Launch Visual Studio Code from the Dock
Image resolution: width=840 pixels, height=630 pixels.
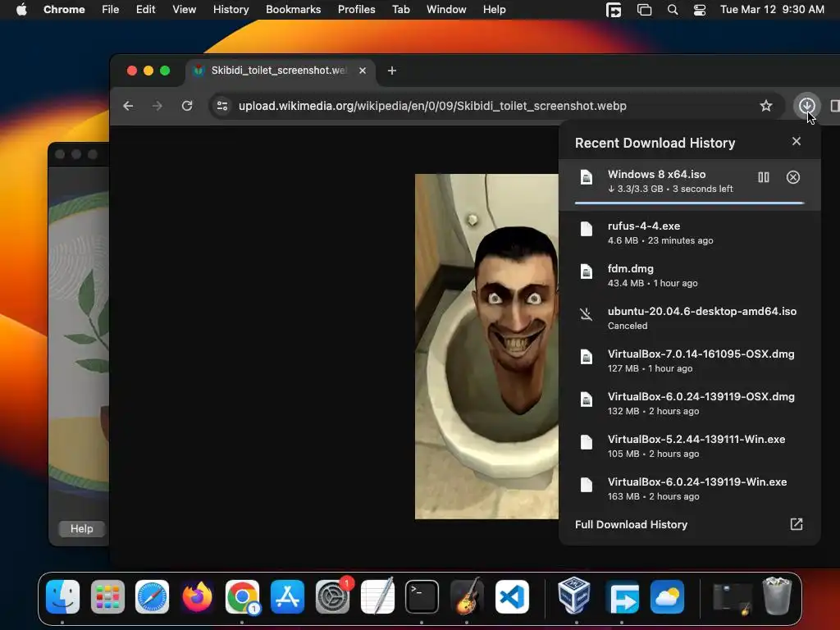pos(512,596)
